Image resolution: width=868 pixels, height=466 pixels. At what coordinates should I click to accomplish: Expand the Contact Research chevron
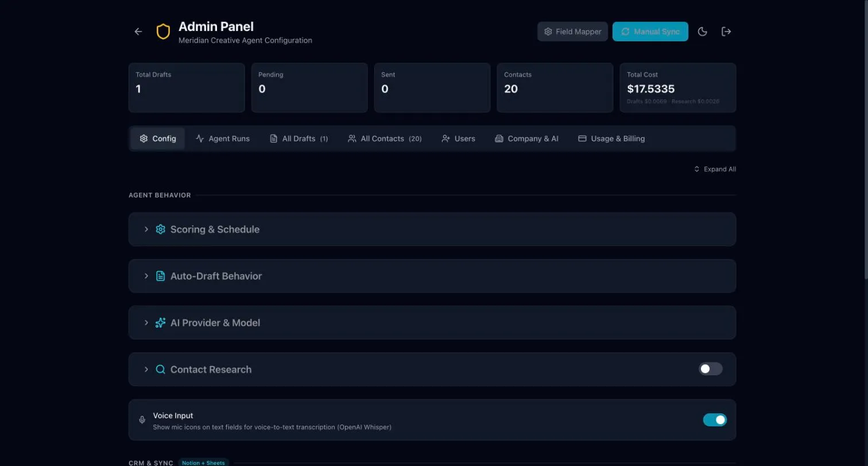(146, 369)
